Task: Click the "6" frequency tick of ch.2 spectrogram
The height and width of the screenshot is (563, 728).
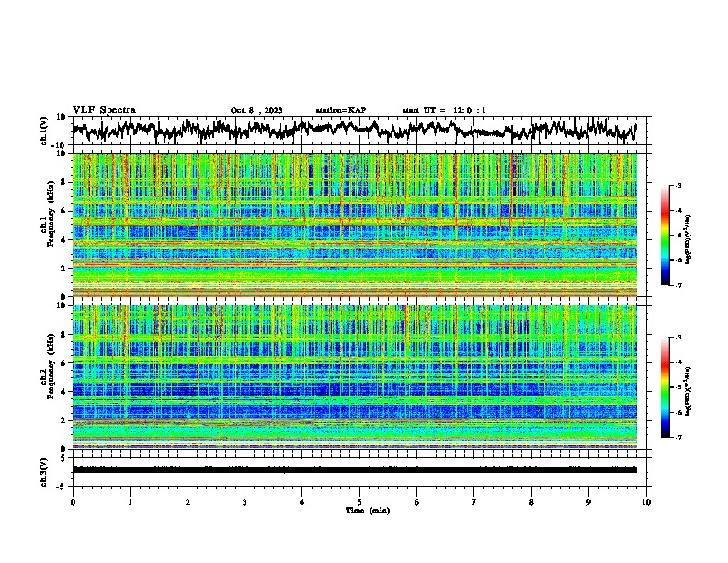Action: coord(63,362)
